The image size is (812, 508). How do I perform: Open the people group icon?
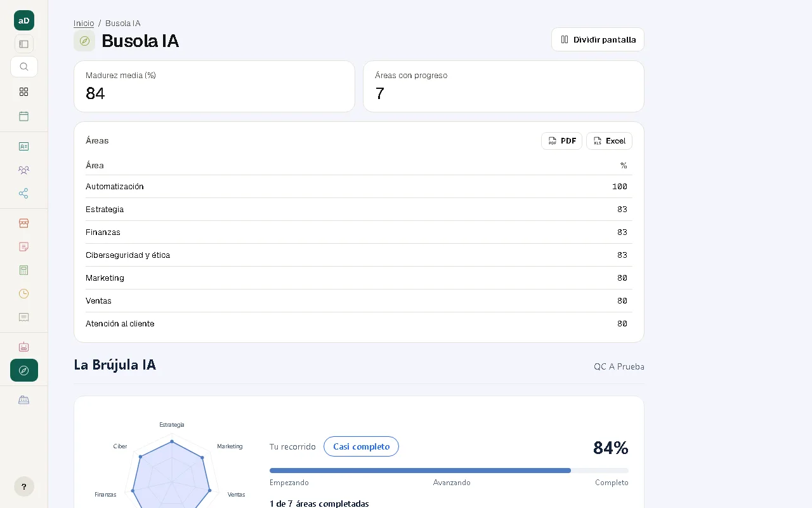[24, 170]
